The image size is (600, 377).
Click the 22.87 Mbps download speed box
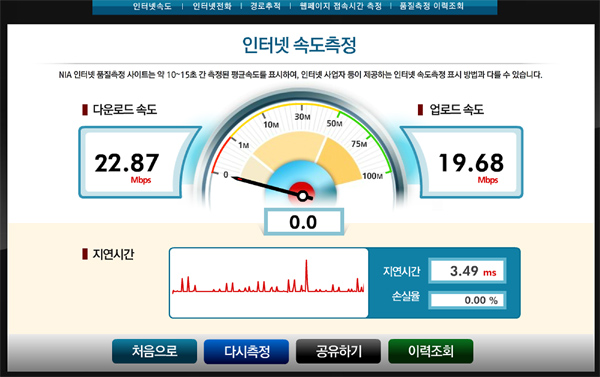(133, 163)
